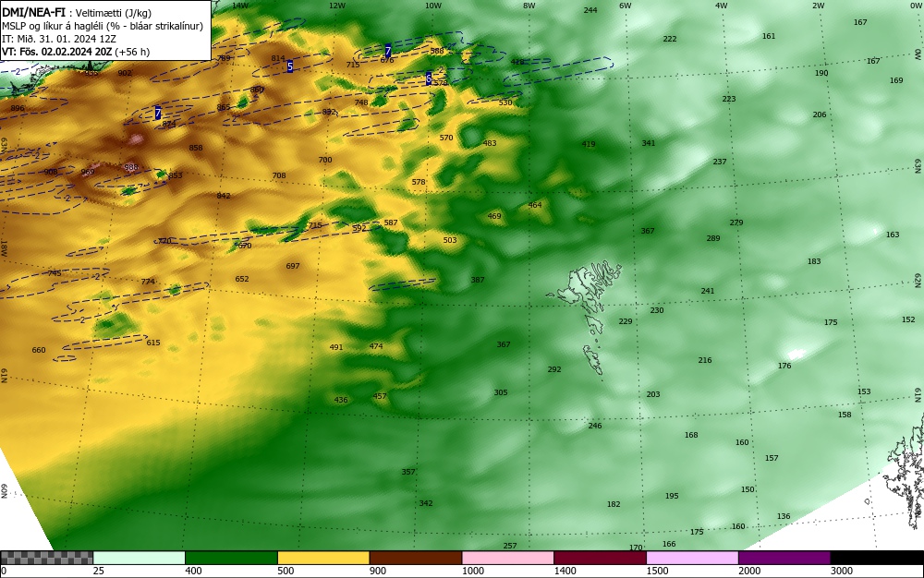Click the checkered 0–25 legend swatch
The image size is (924, 578).
tap(46, 558)
